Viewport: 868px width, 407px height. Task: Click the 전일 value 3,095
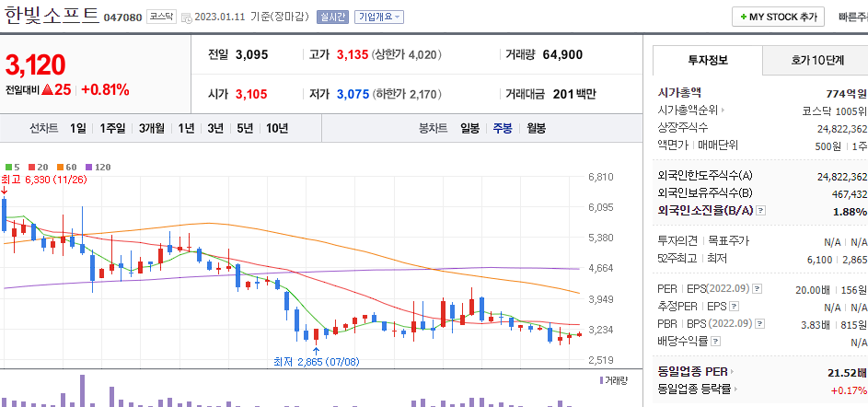click(251, 55)
